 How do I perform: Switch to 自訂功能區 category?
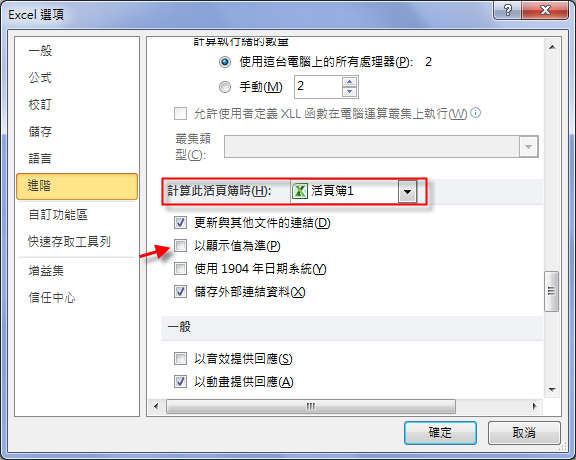58,215
